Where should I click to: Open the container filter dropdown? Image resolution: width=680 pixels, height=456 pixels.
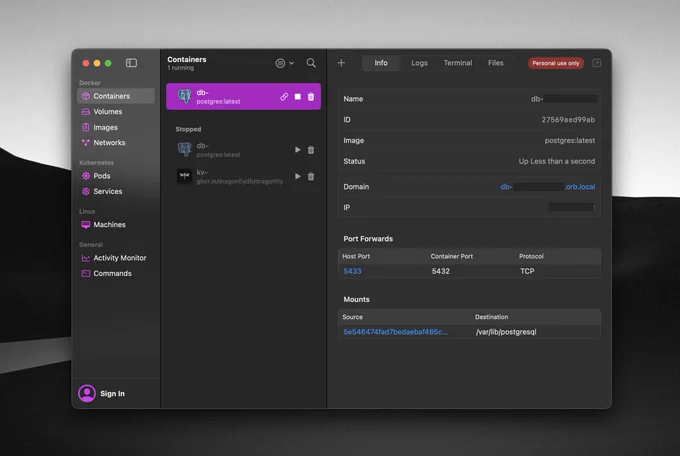pos(284,63)
